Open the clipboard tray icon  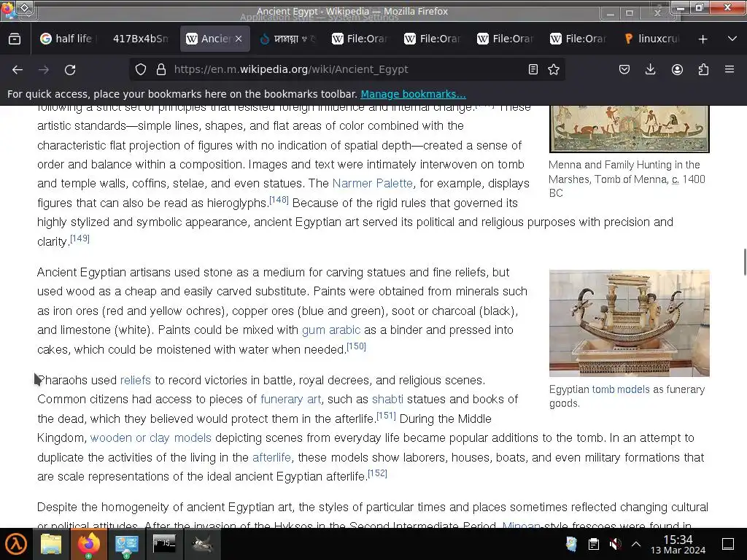coord(594,544)
